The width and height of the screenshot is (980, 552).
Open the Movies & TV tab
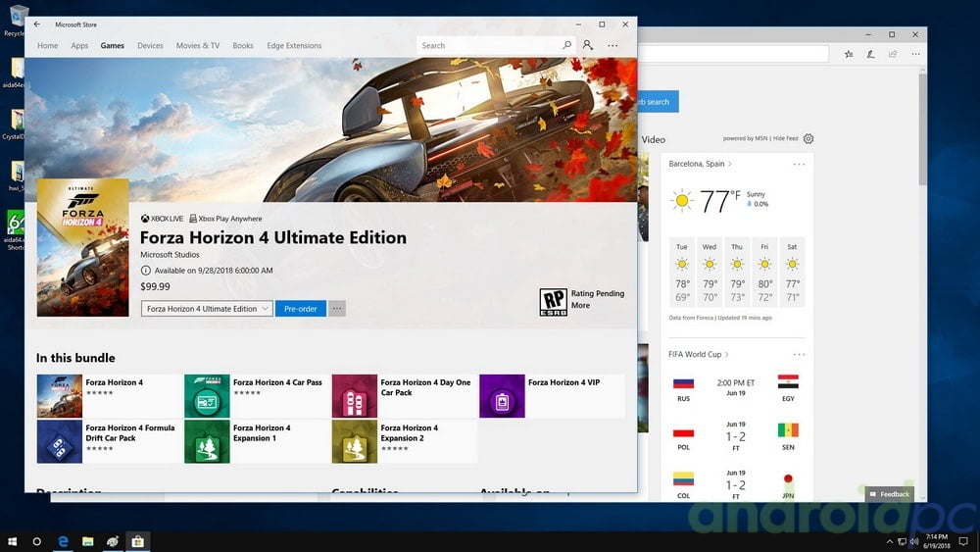(198, 46)
